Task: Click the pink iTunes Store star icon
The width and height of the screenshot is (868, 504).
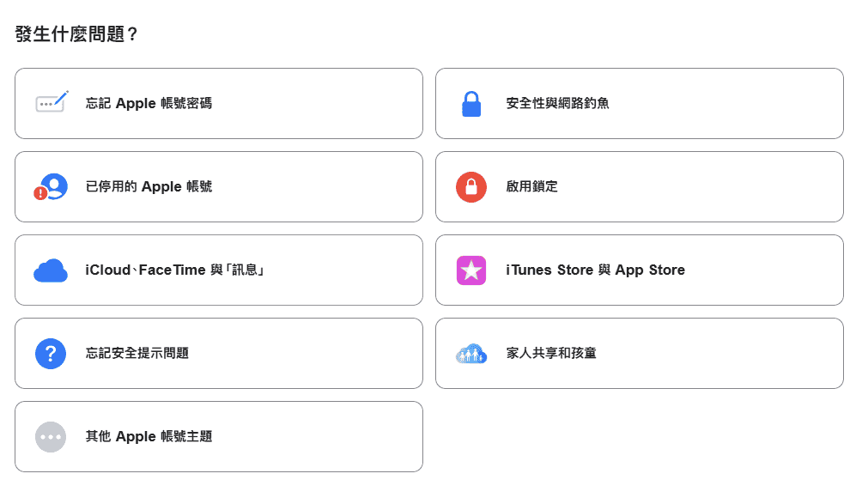Action: tap(471, 270)
